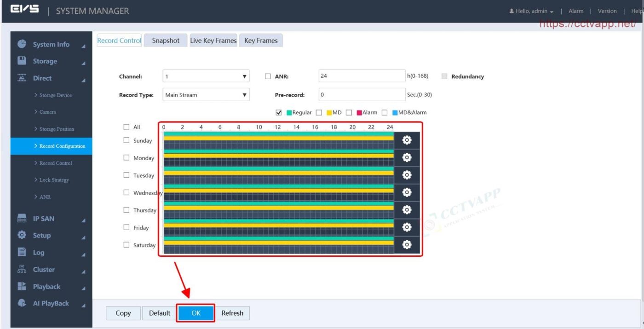Click the Pre-record seconds input field
Screen dimensions: 644x329
362,95
